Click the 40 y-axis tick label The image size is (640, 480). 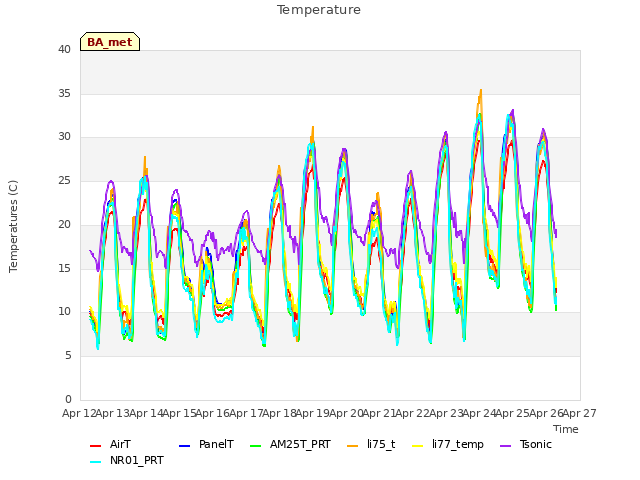pos(64,49)
